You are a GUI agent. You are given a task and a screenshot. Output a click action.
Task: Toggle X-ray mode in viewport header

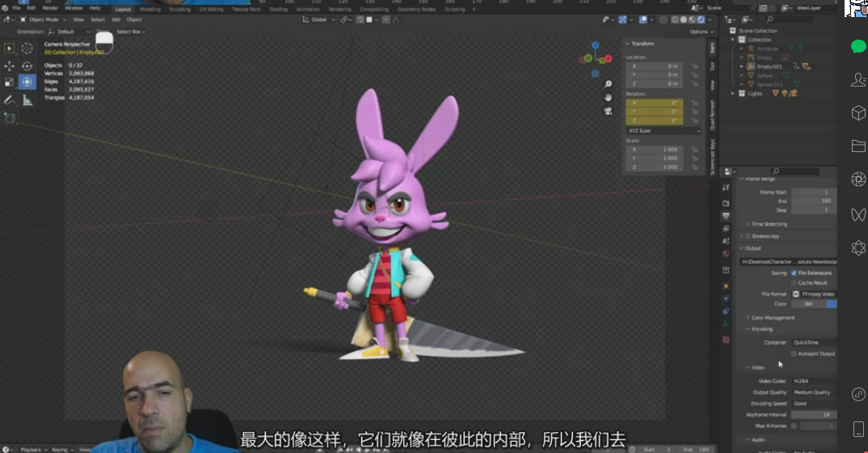click(x=664, y=19)
